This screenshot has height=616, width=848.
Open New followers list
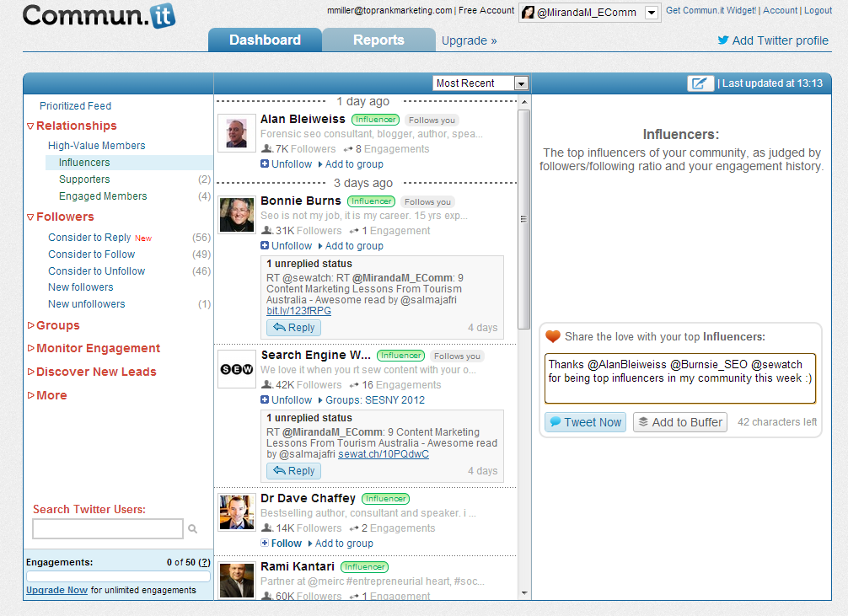click(x=81, y=287)
